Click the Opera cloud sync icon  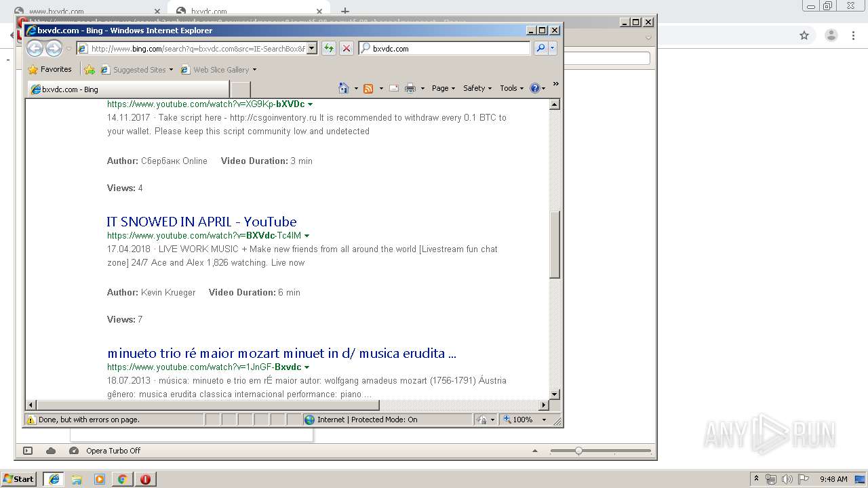tap(51, 451)
